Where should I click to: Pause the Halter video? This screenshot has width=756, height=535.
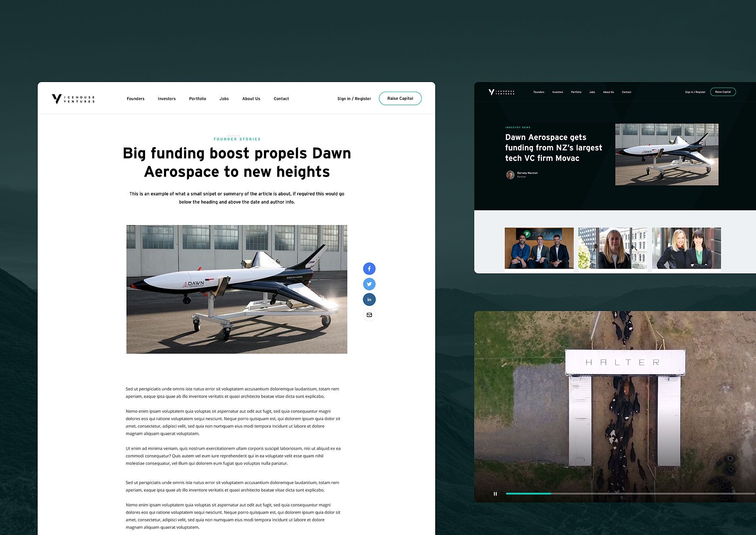coord(495,494)
